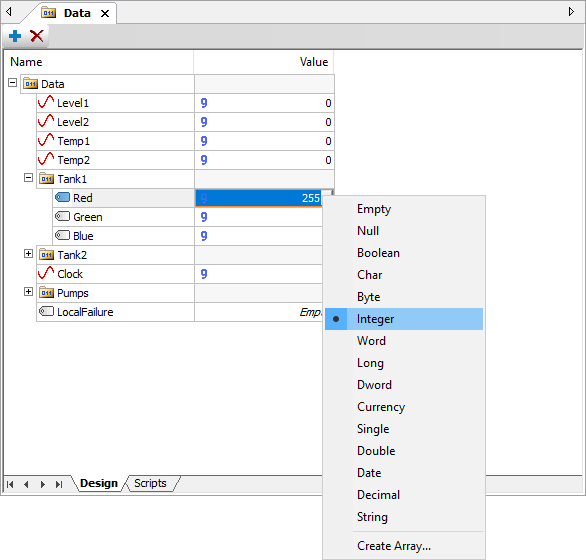Click the Red tag icon
The image size is (586, 560).
tap(62, 197)
